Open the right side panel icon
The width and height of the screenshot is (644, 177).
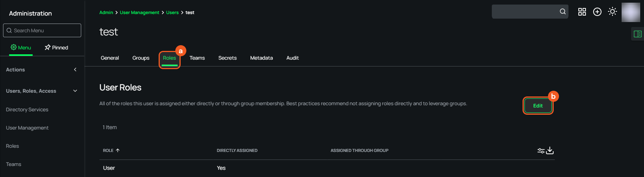click(638, 34)
